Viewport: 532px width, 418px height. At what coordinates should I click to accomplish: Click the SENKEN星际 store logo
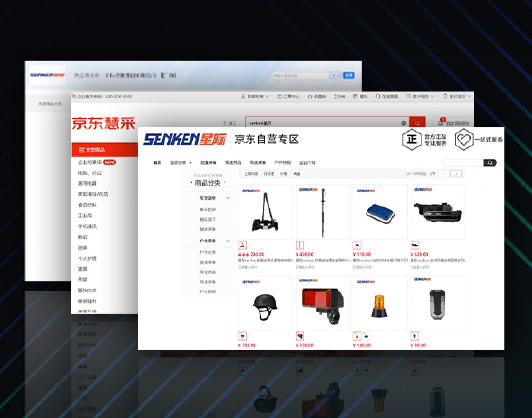point(184,139)
